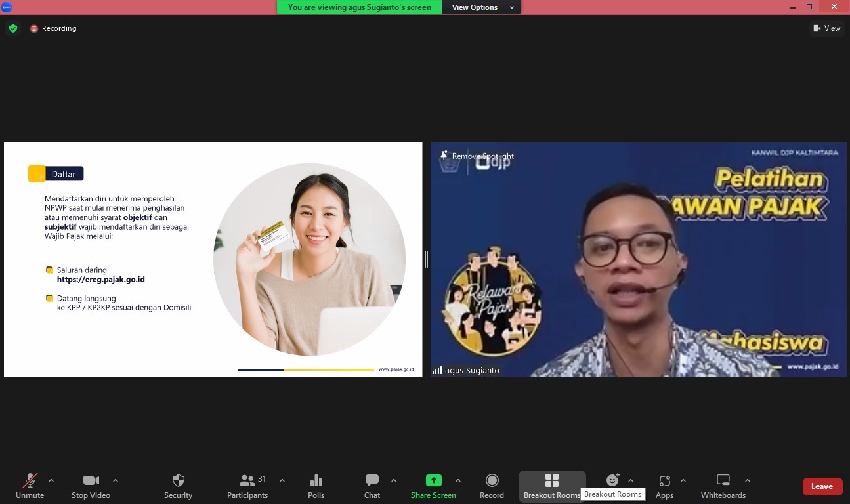Stop Video camera toggle
The height and width of the screenshot is (504, 850).
point(91,486)
